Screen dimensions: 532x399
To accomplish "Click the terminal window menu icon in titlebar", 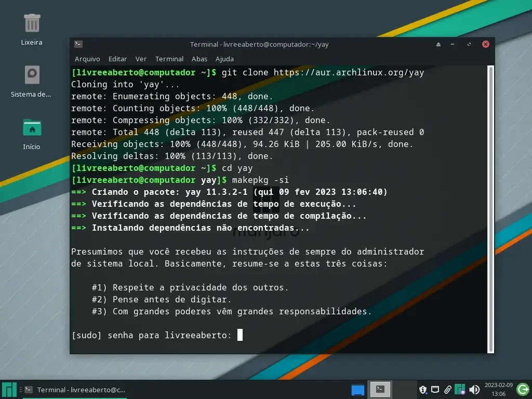I will point(78,44).
